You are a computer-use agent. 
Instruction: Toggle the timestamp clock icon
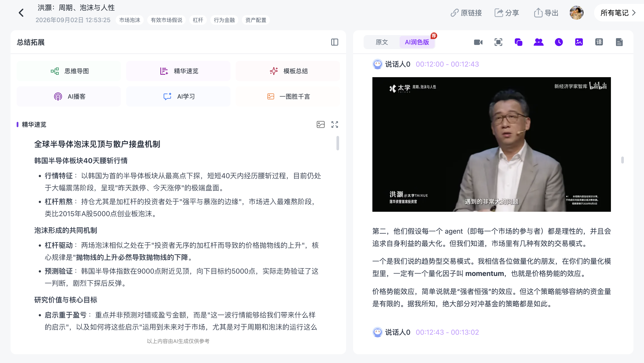(x=559, y=42)
